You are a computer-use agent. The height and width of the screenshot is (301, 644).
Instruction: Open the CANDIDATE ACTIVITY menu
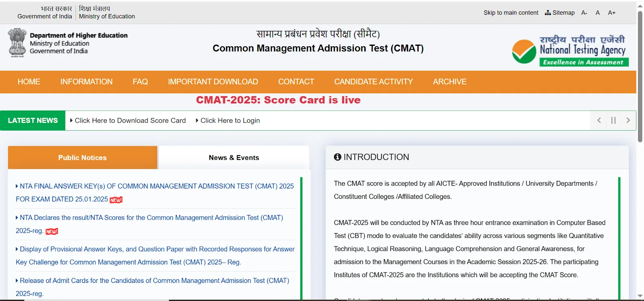pos(374,82)
